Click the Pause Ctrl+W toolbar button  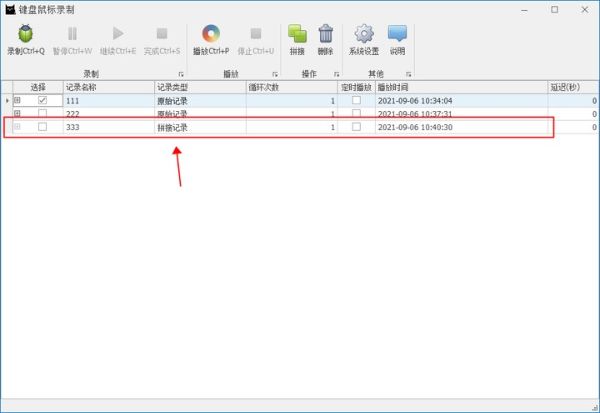tap(72, 40)
